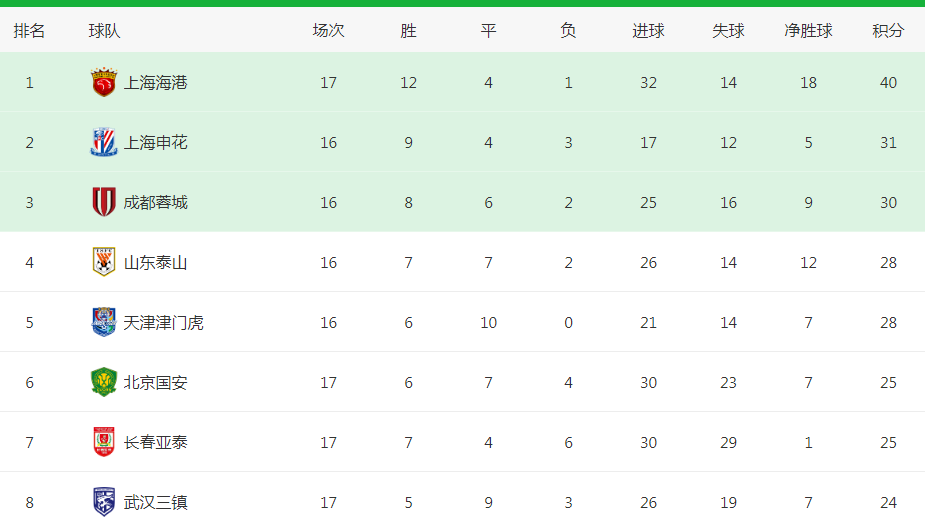Screen dimensions: 925x525
Task: Click the Chengdu Rongcheng (成都蓉城) team badge
Action: tap(104, 203)
